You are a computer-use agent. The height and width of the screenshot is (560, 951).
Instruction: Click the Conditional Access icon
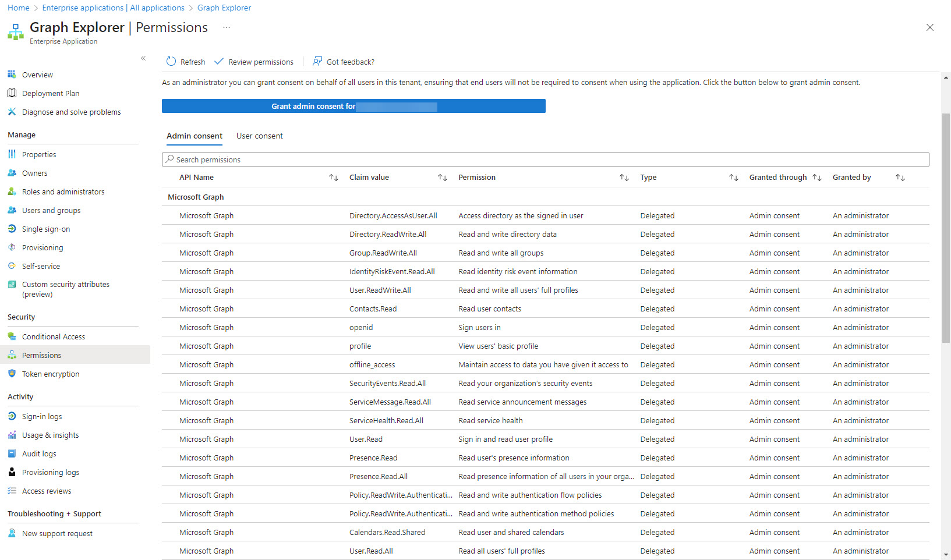tap(12, 336)
